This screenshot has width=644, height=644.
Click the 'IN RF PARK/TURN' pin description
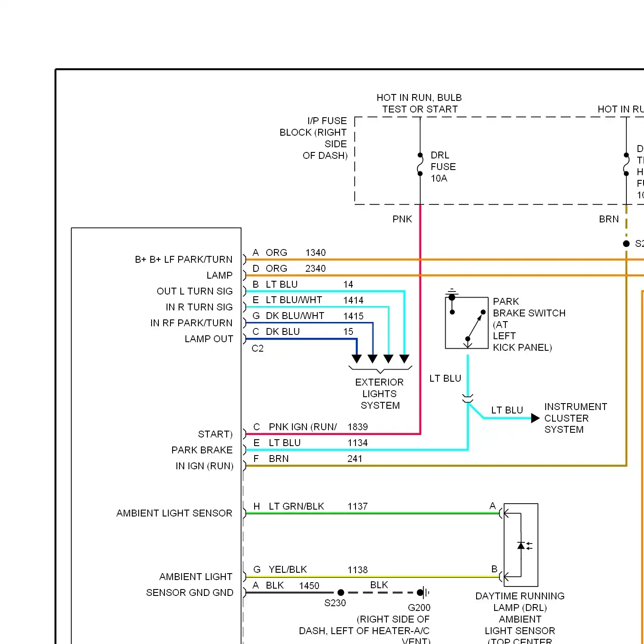tap(191, 323)
